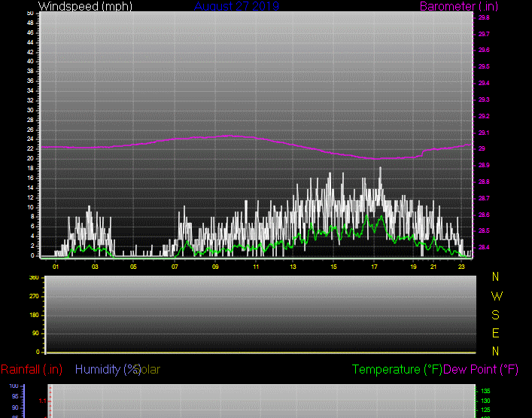Pick hour label 15 on time axis

[x=334, y=267]
